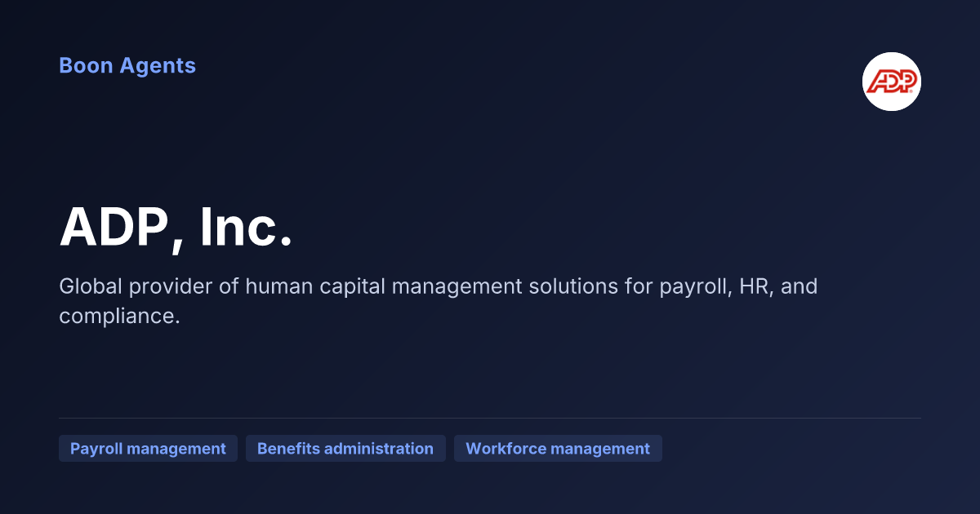Click the ADP logo icon

click(x=892, y=82)
